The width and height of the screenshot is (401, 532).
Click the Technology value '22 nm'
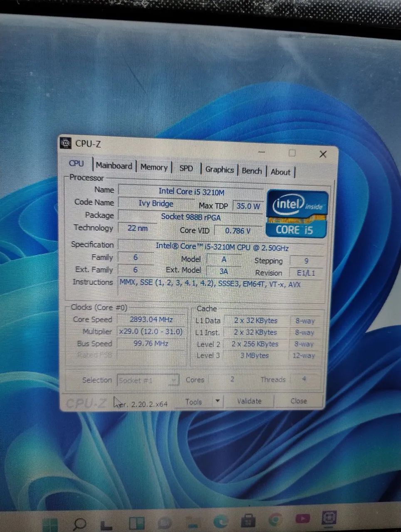point(138,228)
